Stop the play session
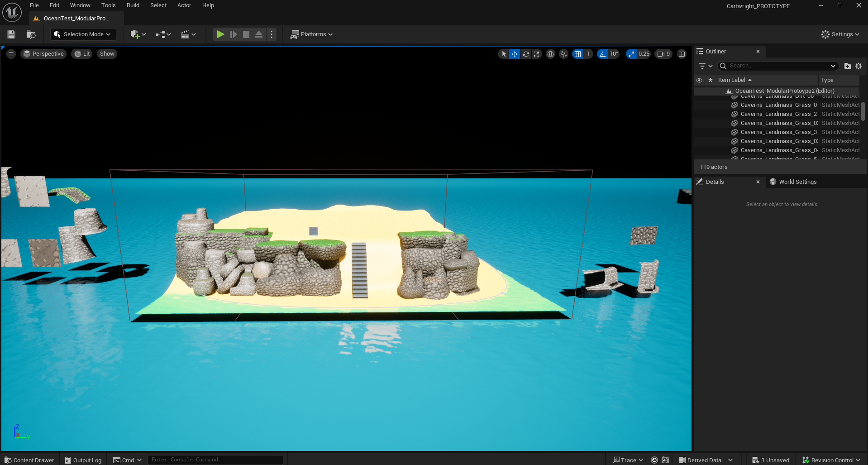Image resolution: width=868 pixels, height=465 pixels. coord(246,34)
